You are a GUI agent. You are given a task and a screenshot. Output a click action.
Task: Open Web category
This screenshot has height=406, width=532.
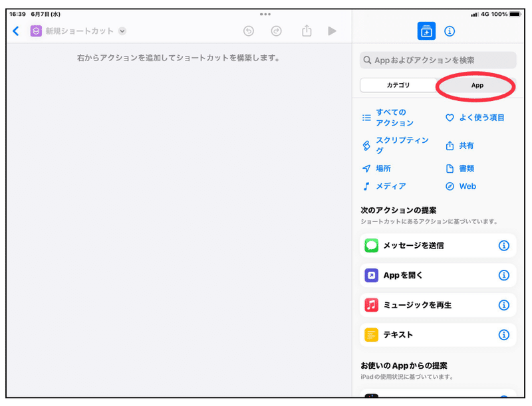pos(461,186)
